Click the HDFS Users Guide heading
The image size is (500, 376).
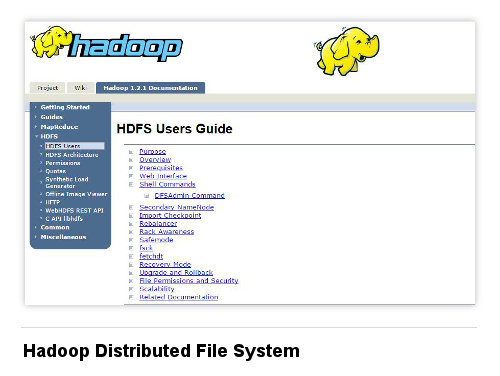tap(174, 129)
